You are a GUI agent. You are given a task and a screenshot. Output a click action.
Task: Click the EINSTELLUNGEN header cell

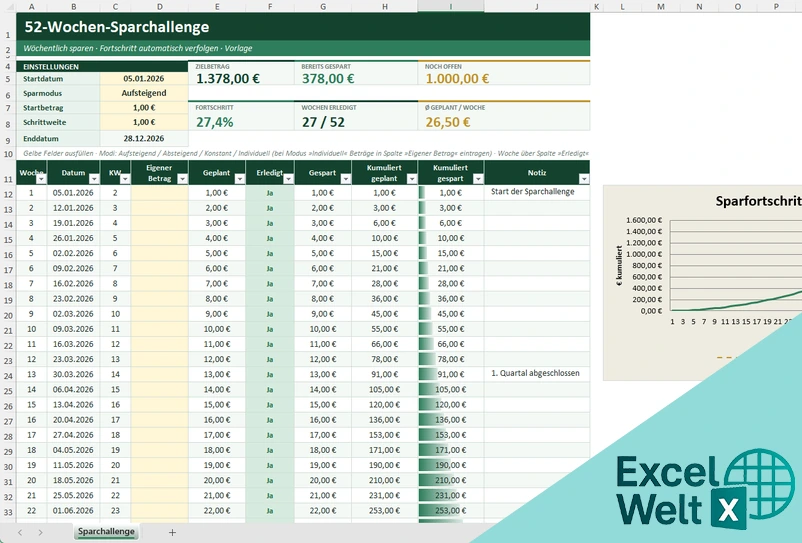[102, 66]
